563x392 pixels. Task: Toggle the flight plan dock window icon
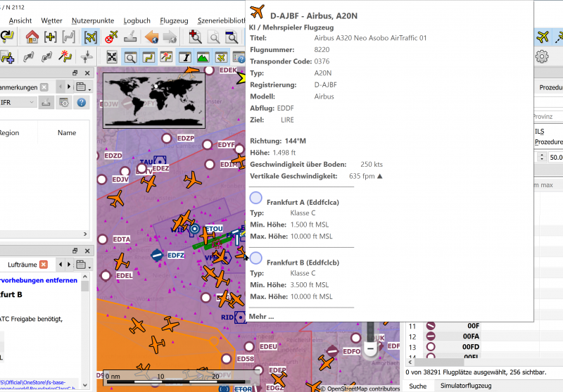(x=148, y=57)
